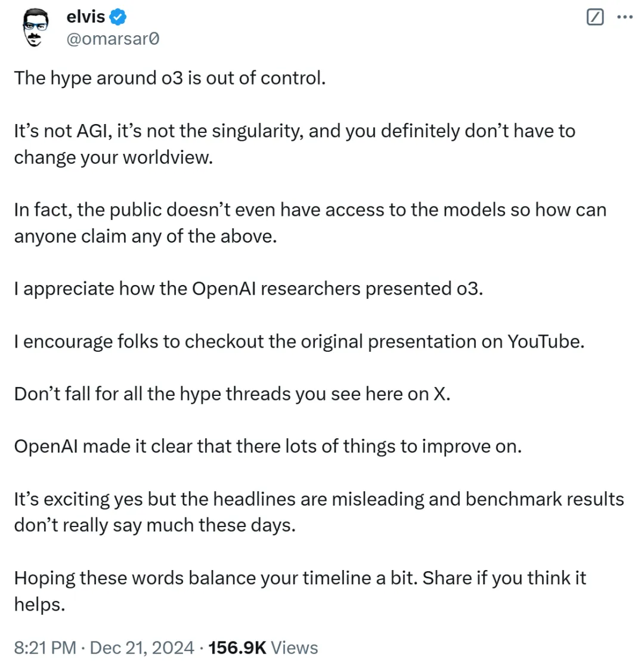Click the "It's not AGI" paragraph
Screen dimensions: 644x666
pyautogui.click(x=295, y=144)
